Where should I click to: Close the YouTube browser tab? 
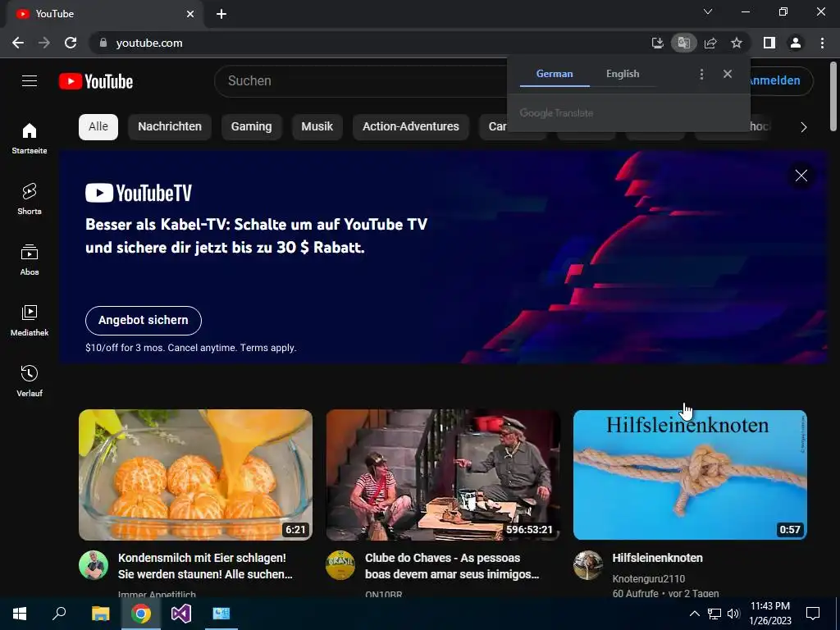190,14
